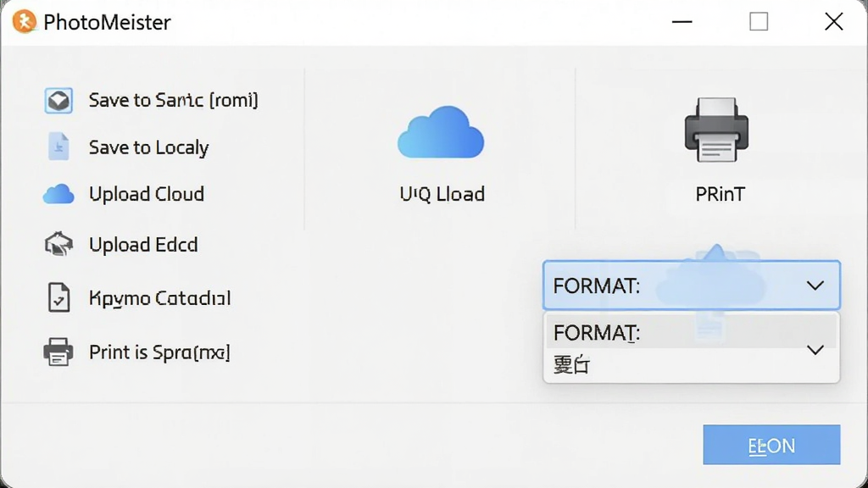The width and height of the screenshot is (868, 488).
Task: Click the large cloud icon above UiQ Lload
Action: (x=441, y=132)
